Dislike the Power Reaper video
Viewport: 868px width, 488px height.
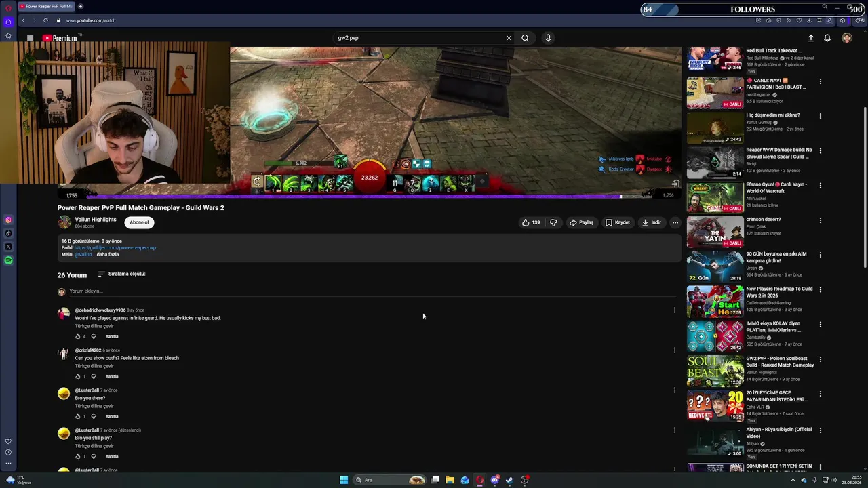553,222
